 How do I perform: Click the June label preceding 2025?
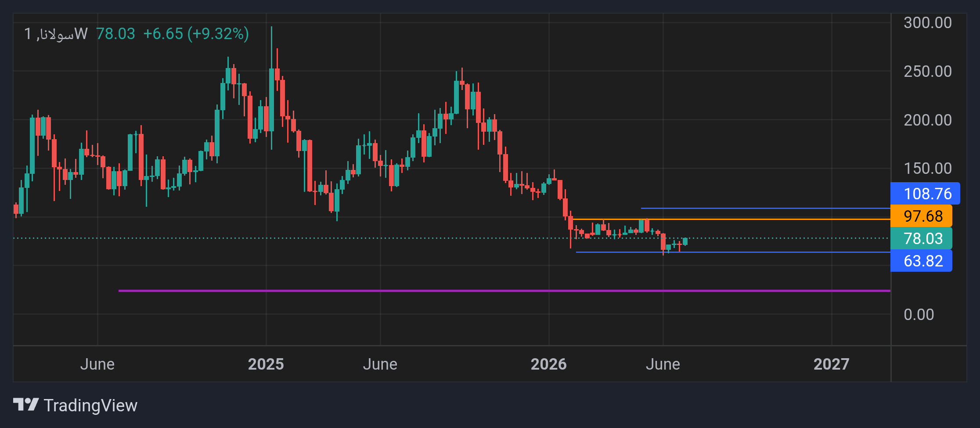(97, 364)
